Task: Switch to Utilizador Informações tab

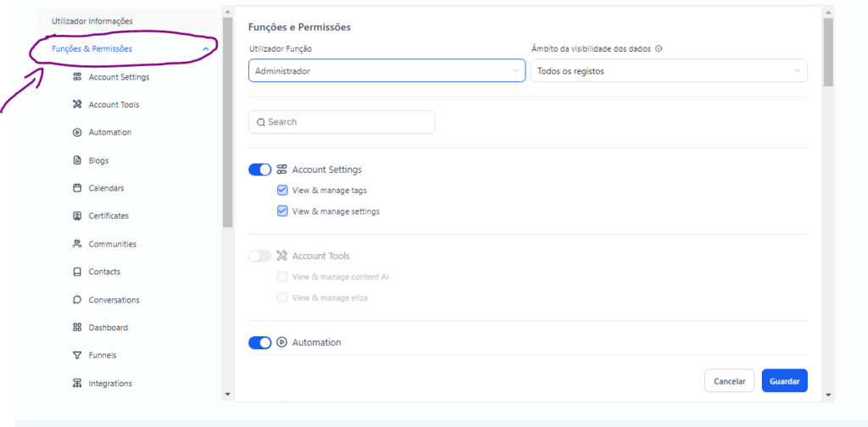Action: pos(92,21)
